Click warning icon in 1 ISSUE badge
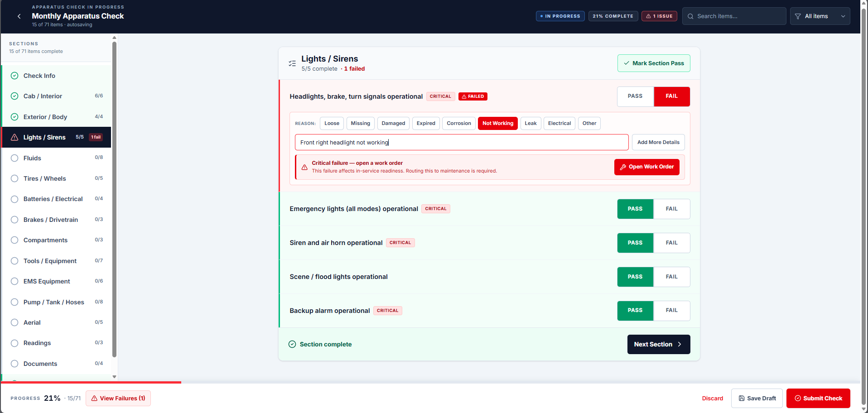 pyautogui.click(x=648, y=16)
